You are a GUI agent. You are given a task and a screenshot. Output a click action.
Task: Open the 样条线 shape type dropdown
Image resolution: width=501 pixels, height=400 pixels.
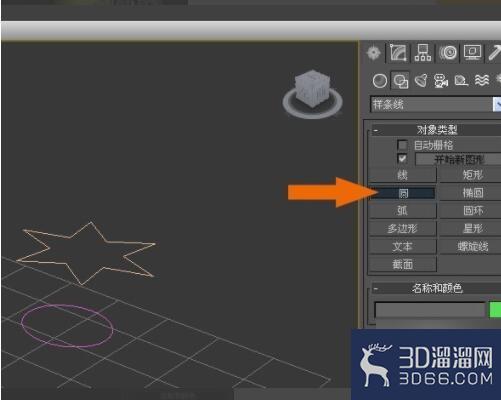click(435, 104)
